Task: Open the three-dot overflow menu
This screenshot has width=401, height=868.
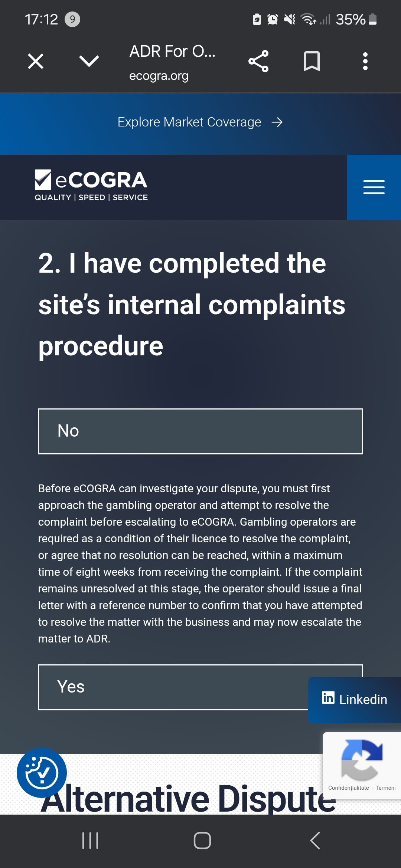Action: click(365, 61)
